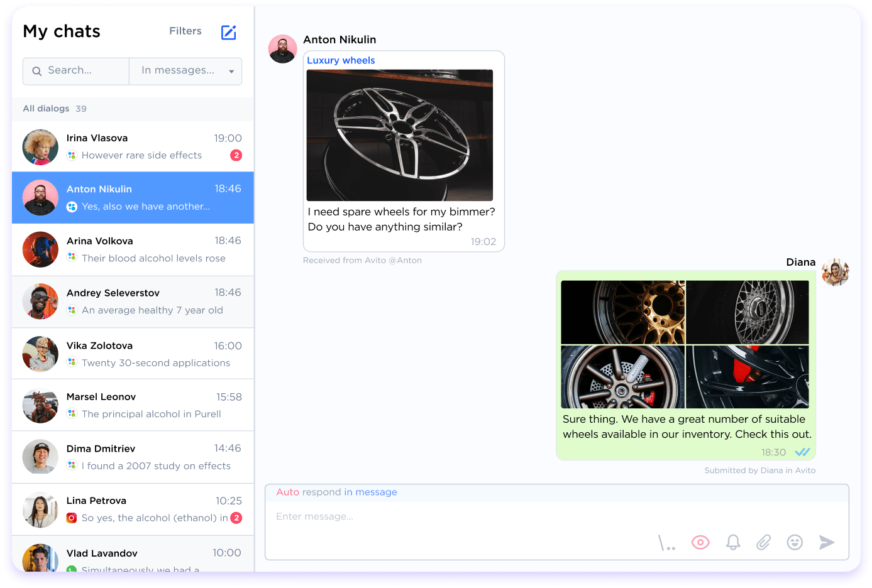Open the gold wheel image from Diana
Screen dimensions: 872x588
click(622, 312)
